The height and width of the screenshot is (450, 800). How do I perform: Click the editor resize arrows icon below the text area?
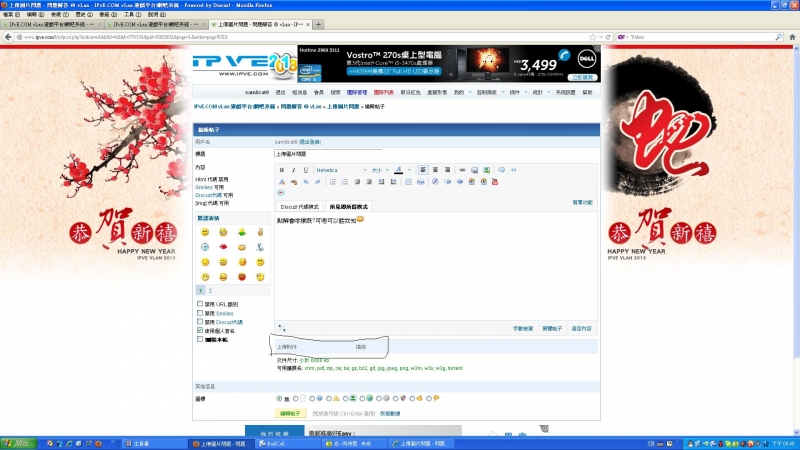tap(282, 328)
